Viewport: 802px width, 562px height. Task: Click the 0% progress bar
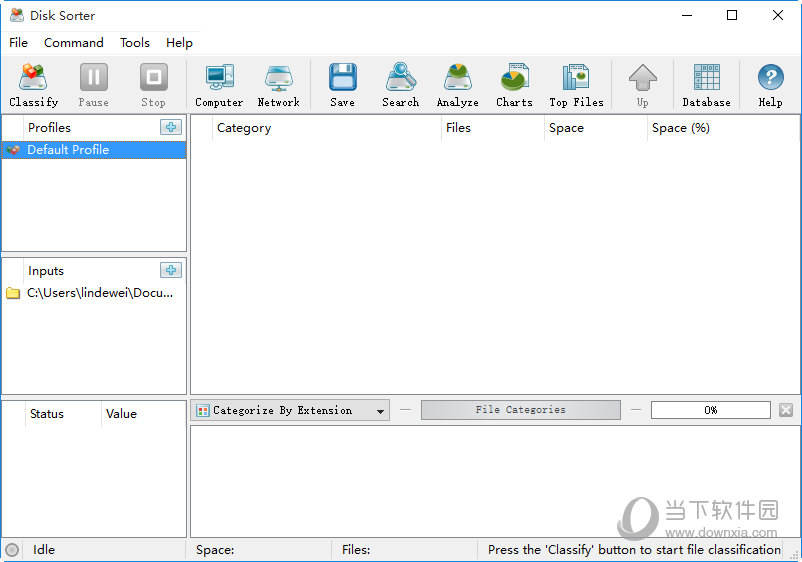[710, 410]
